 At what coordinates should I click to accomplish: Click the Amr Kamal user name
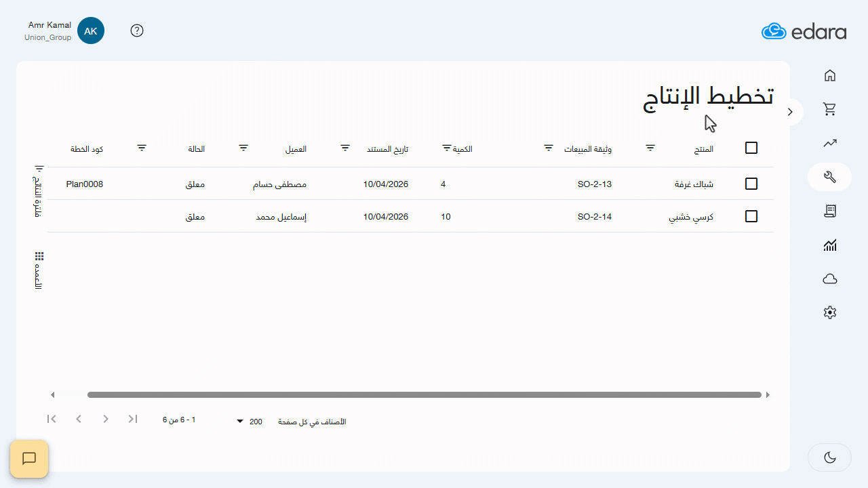[50, 25]
